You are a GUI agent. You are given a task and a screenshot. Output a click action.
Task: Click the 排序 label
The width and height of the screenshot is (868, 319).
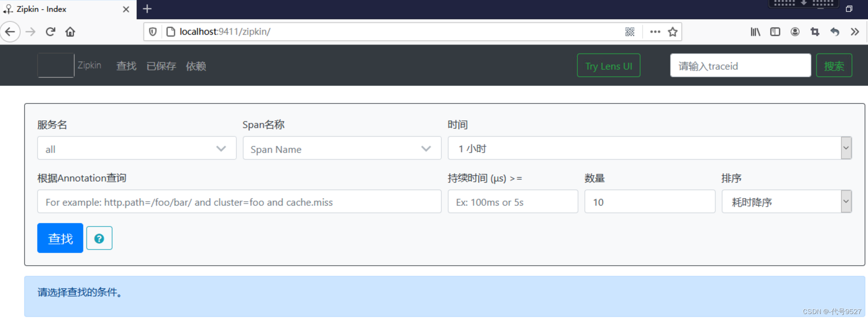pos(731,179)
